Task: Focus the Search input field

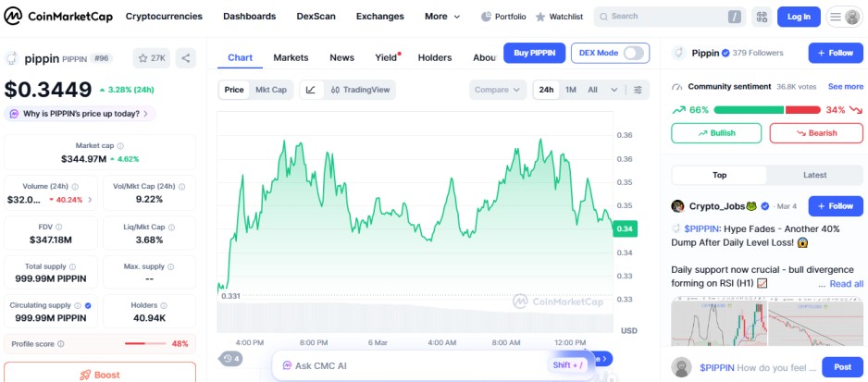Action: coord(669,17)
